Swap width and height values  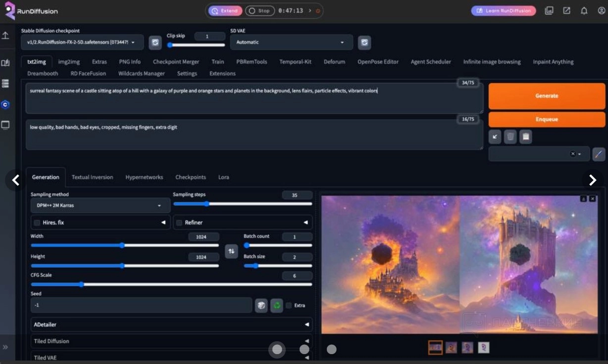[231, 251]
